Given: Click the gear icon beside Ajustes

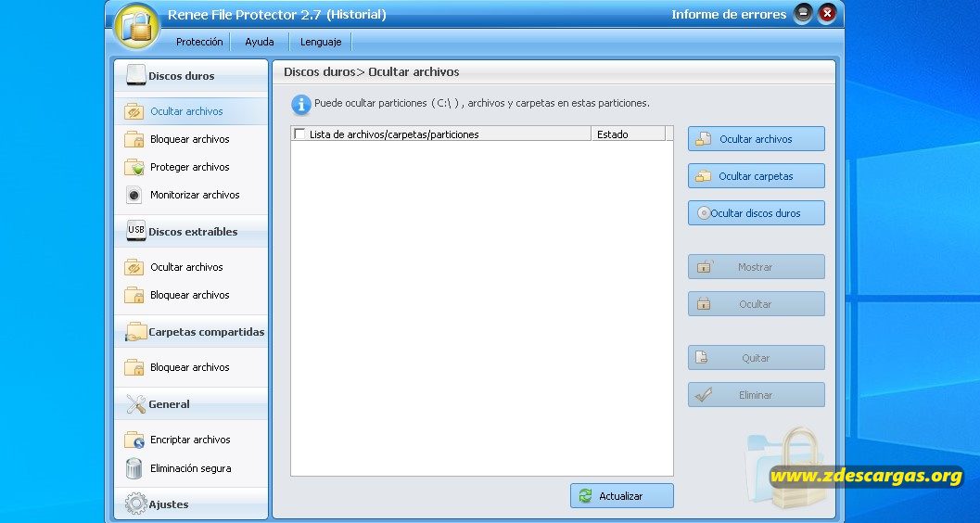Looking at the screenshot, I should [135, 504].
